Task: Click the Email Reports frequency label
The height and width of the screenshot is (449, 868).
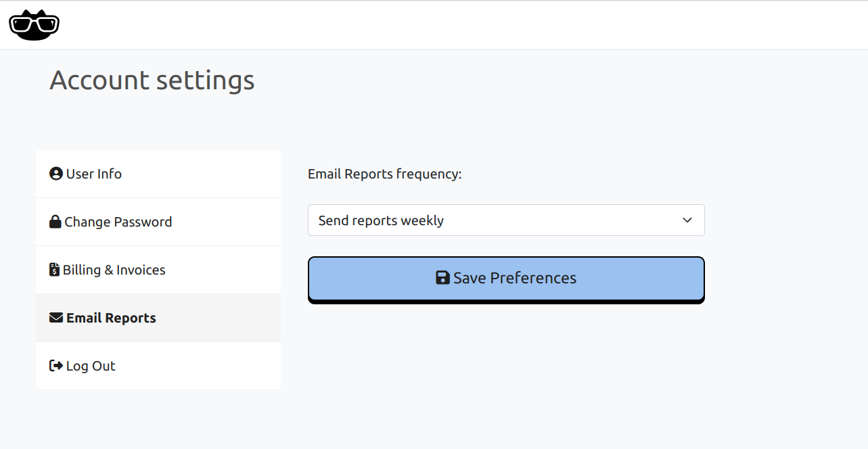Action: [x=384, y=174]
